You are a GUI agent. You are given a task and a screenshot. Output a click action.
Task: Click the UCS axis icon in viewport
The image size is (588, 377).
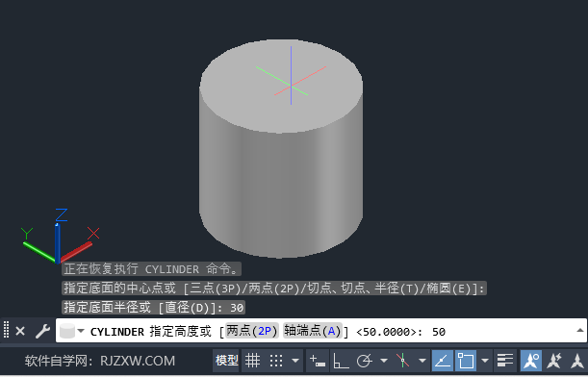click(x=60, y=237)
